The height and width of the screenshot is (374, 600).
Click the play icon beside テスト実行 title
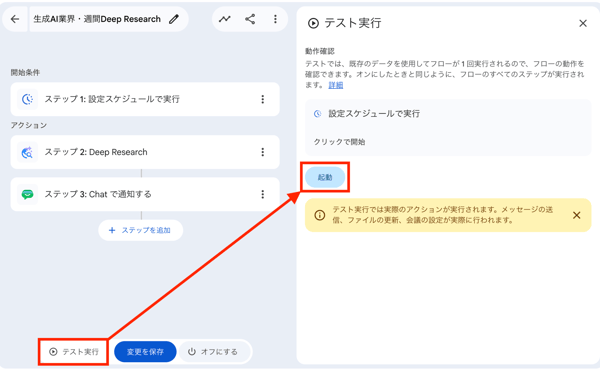tap(313, 24)
